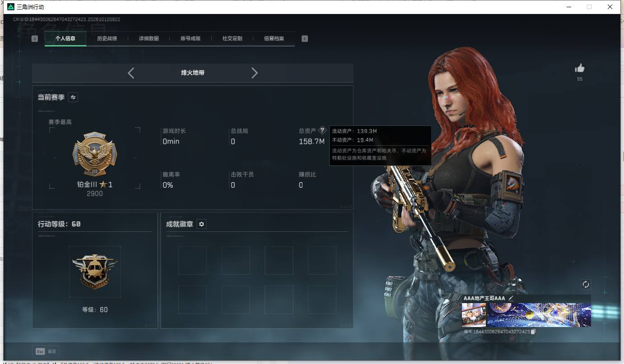The image size is (624, 364).
Task: Click the 总战局 label
Action: pyautogui.click(x=239, y=131)
